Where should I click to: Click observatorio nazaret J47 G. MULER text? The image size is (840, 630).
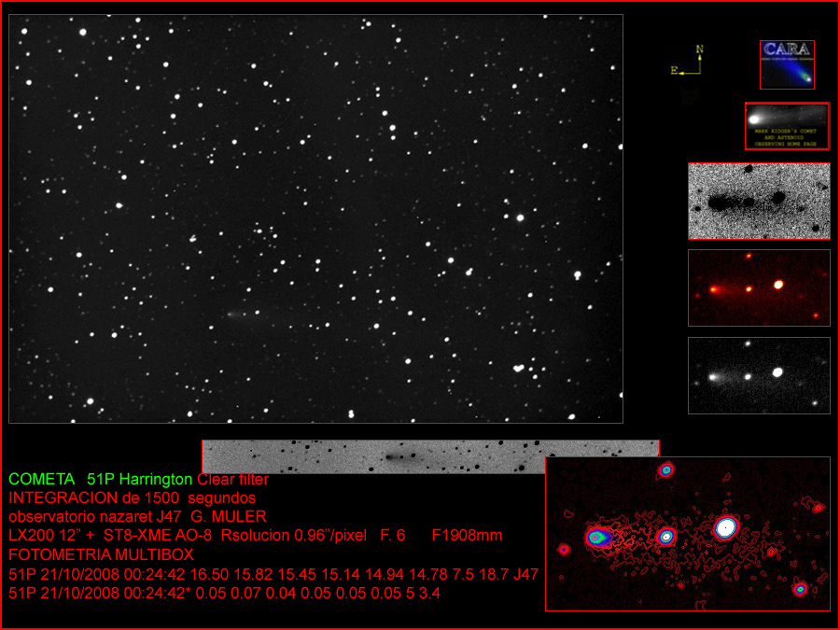coord(137,516)
